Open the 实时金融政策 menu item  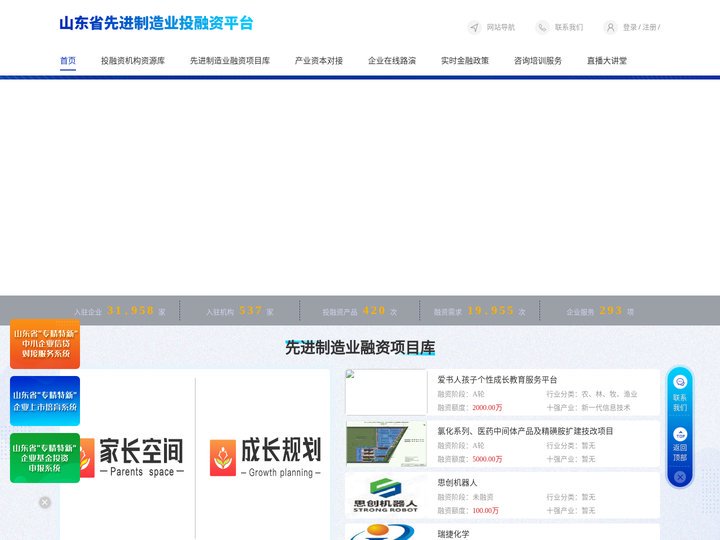click(465, 60)
